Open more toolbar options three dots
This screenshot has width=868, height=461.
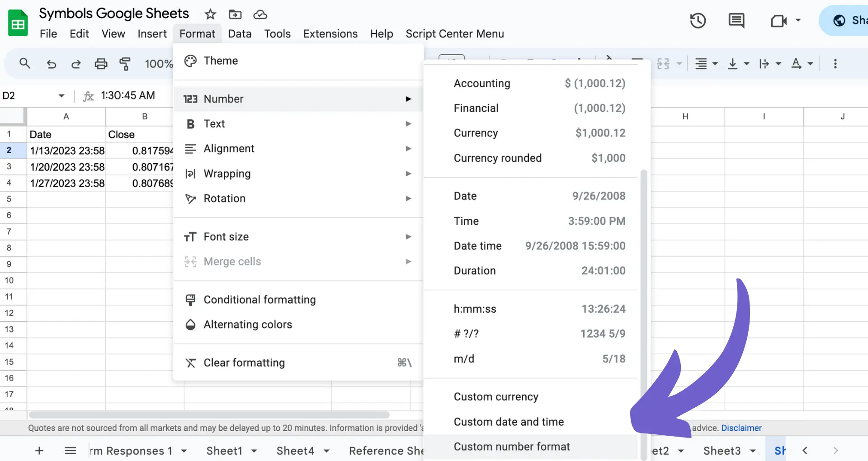(x=835, y=64)
